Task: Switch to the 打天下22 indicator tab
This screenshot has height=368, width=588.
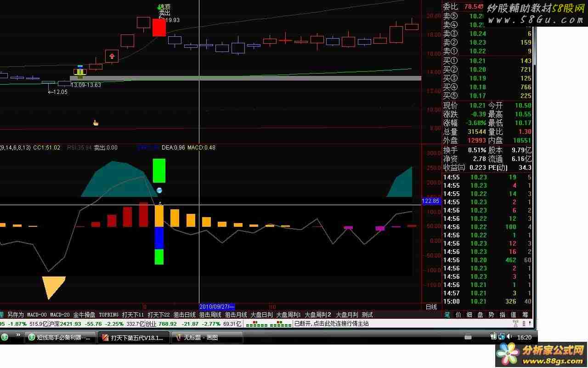Action: point(158,315)
